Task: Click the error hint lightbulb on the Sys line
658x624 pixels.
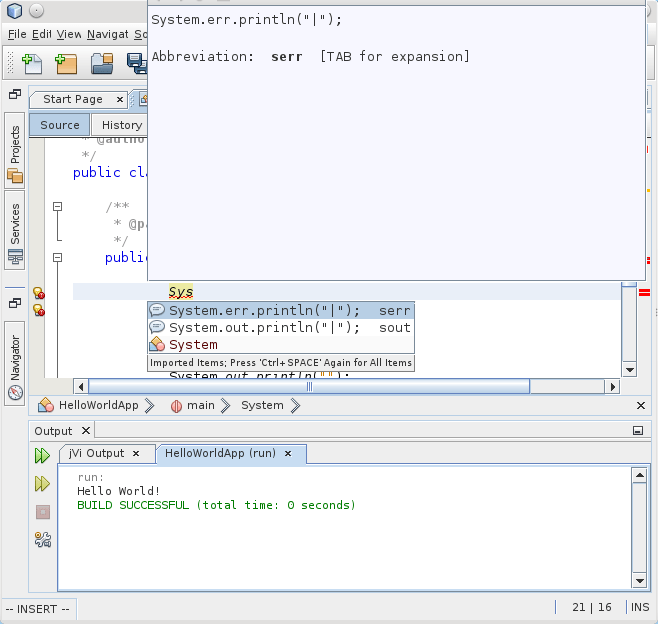Action: tap(39, 292)
